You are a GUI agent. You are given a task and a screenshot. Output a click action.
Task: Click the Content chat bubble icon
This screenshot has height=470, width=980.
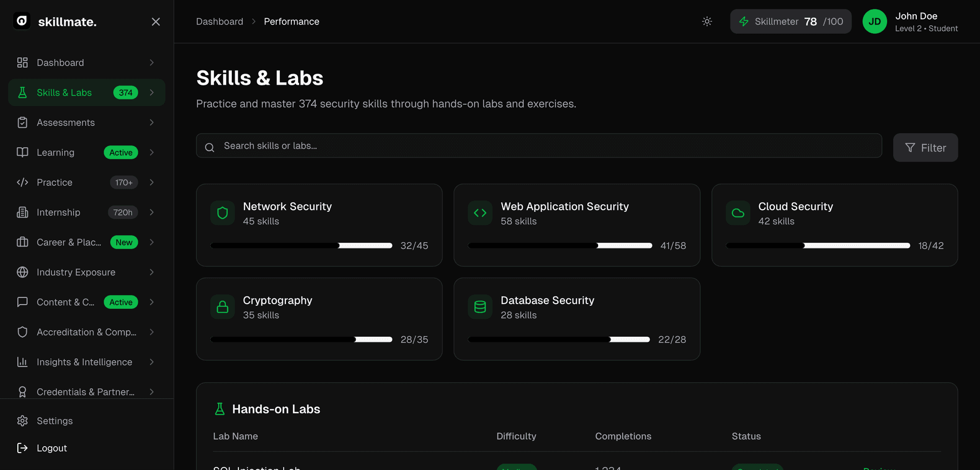pyautogui.click(x=22, y=302)
